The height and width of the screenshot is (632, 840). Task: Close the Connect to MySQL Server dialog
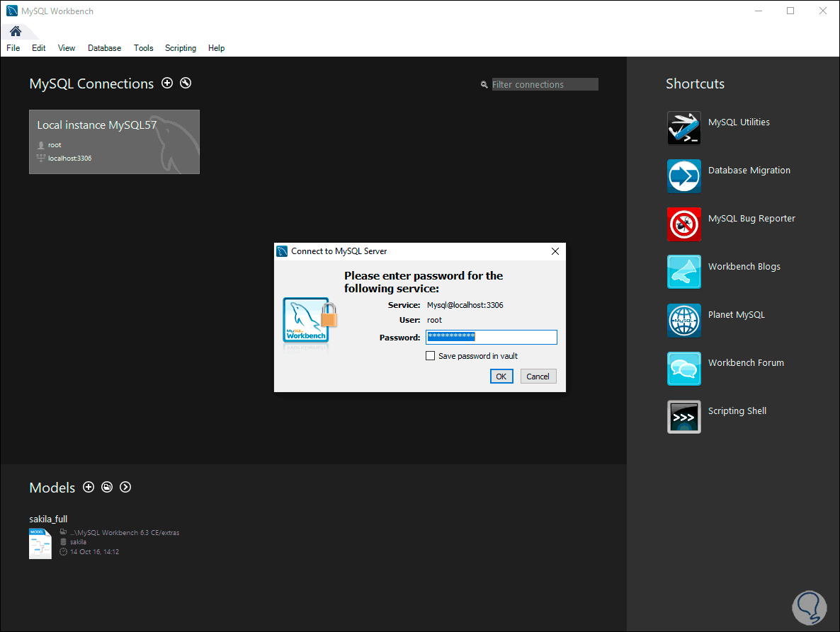(x=555, y=251)
